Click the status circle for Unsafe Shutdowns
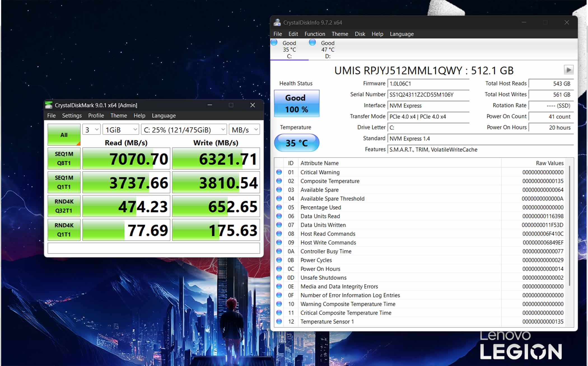This screenshot has width=588, height=366. click(279, 278)
